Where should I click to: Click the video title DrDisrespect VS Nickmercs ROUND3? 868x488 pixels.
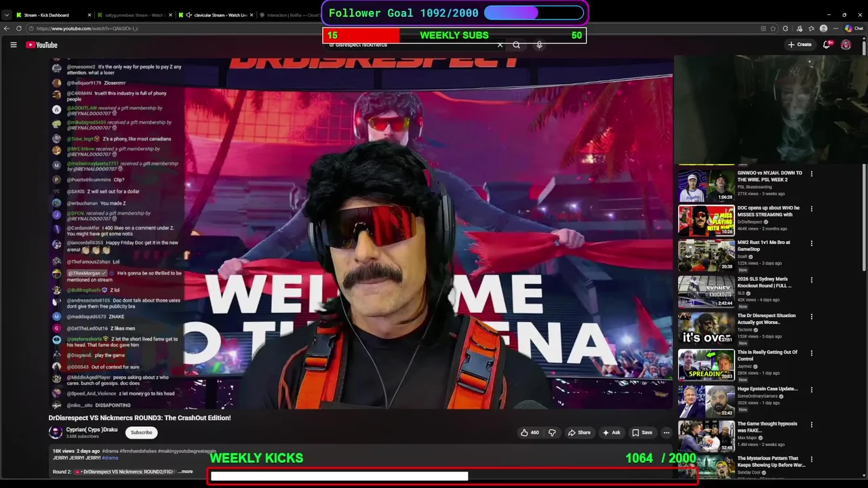point(140,418)
